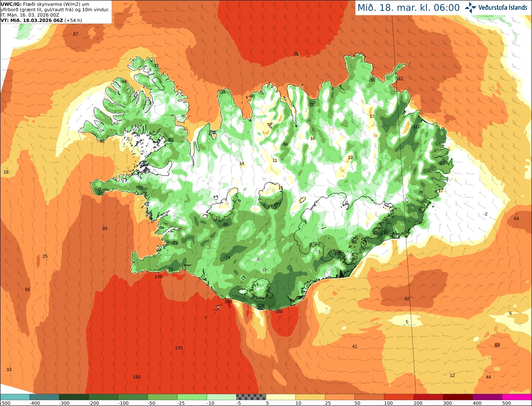Click the map value -74 in southern Iceland
This screenshot has width=532, height=406.
click(227, 257)
